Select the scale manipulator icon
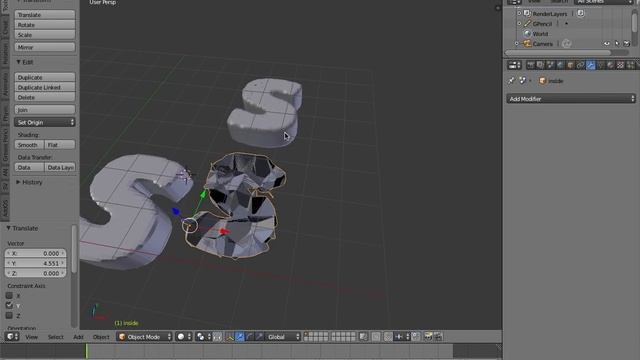 259,336
